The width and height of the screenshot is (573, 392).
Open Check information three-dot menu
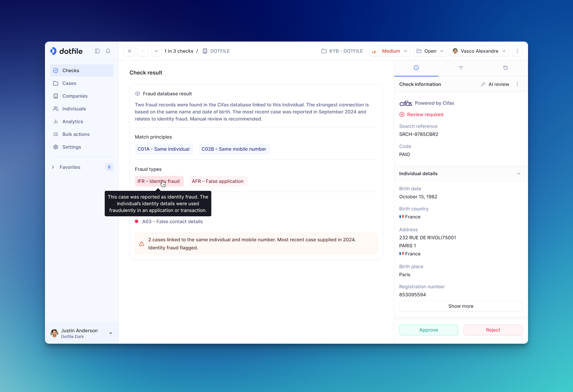pyautogui.click(x=517, y=84)
